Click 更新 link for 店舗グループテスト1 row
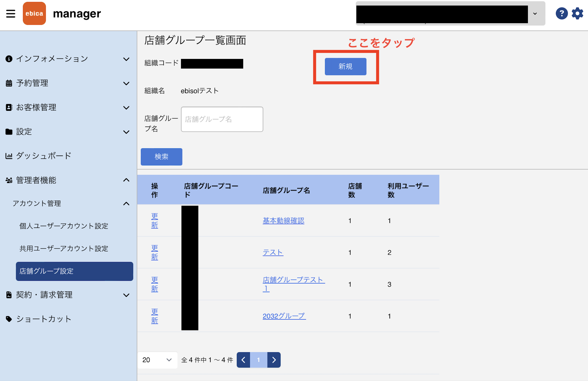Screen dimensions: 588x381 click(x=155, y=285)
